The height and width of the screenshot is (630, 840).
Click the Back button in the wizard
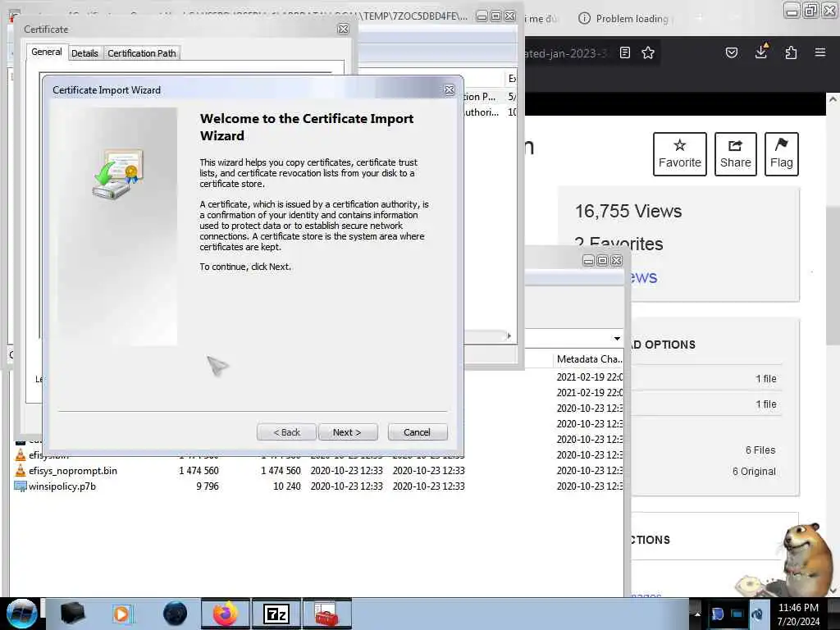coord(286,432)
